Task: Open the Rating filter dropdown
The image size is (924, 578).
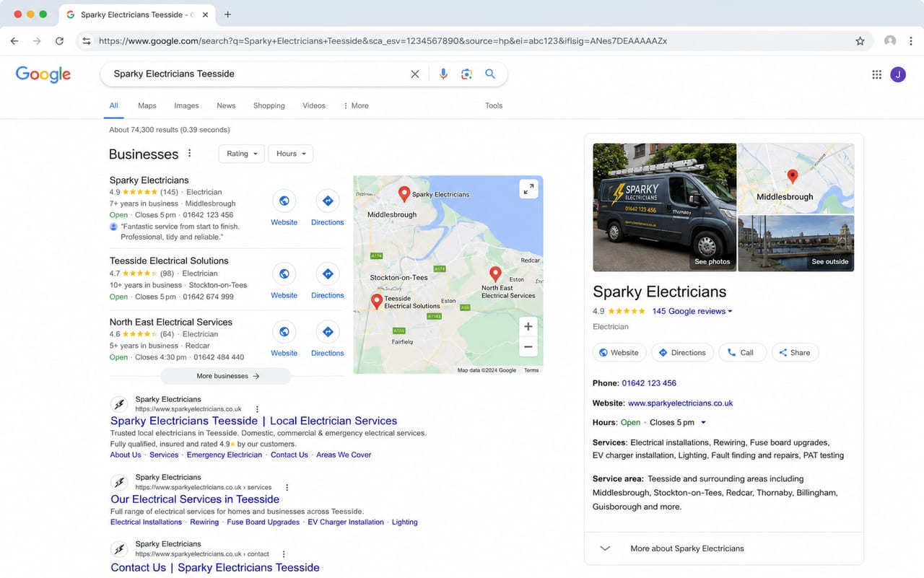Action: point(242,154)
